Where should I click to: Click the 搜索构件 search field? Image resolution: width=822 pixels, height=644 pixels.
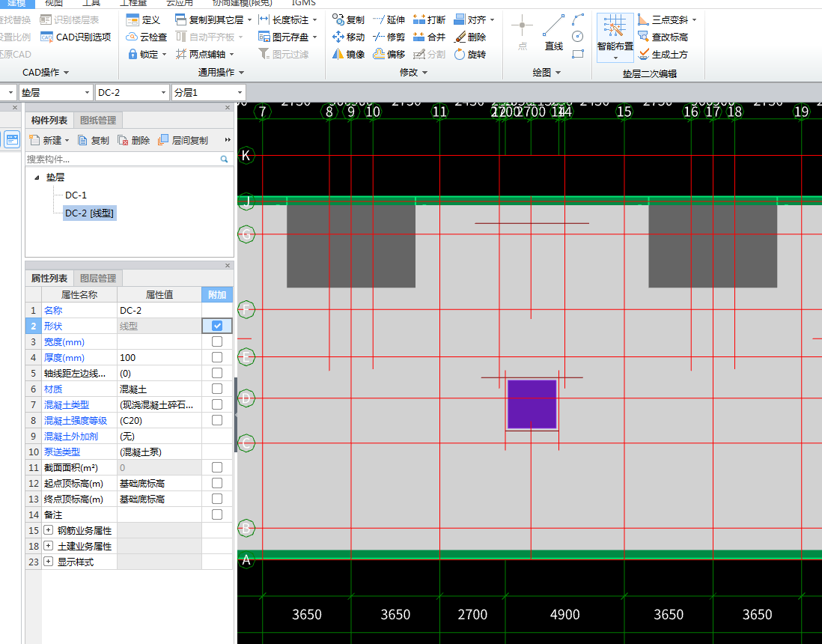click(123, 159)
